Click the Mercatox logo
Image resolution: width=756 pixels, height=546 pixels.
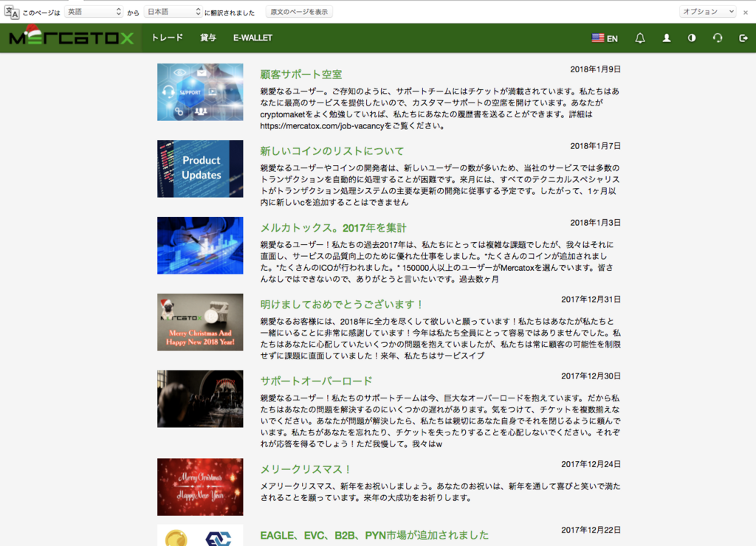point(72,37)
